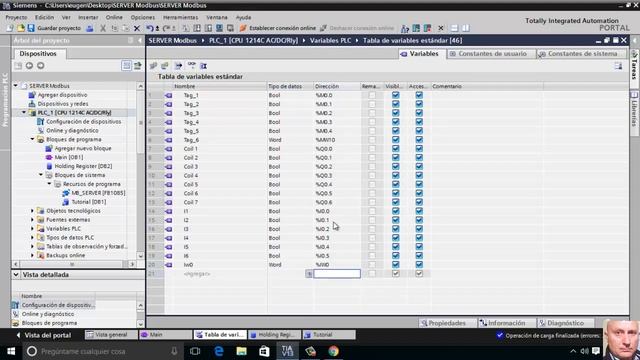Click the Download to device icon
Viewport: 640px width, 360px height.
coord(197,28)
